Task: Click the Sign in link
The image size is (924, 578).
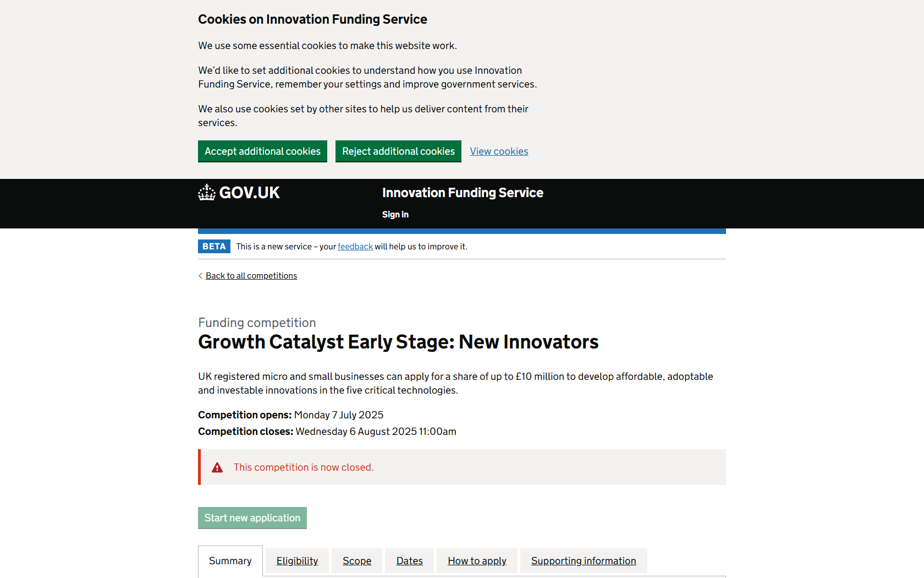Action: coord(395,215)
